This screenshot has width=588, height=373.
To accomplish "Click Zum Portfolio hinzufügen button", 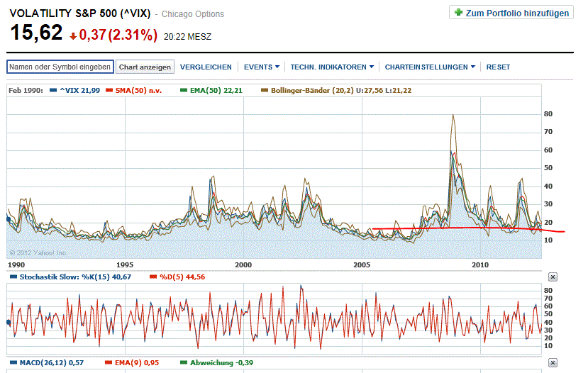I will click(x=511, y=12).
